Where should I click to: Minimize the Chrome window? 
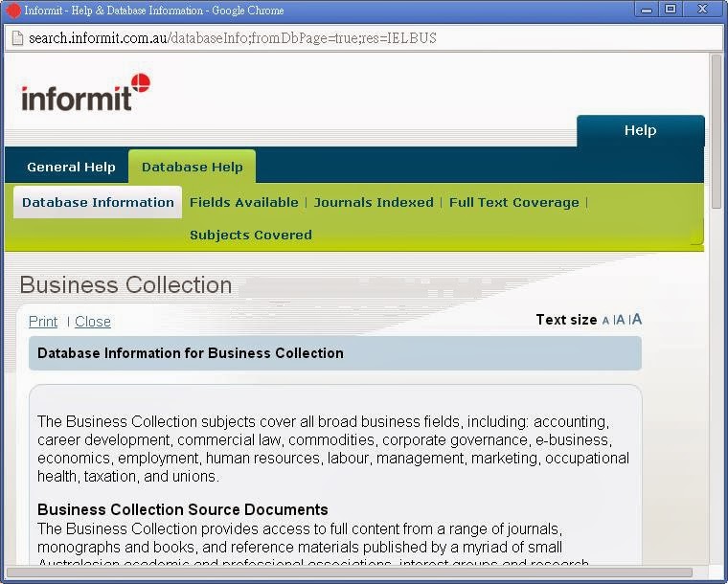coord(647,10)
